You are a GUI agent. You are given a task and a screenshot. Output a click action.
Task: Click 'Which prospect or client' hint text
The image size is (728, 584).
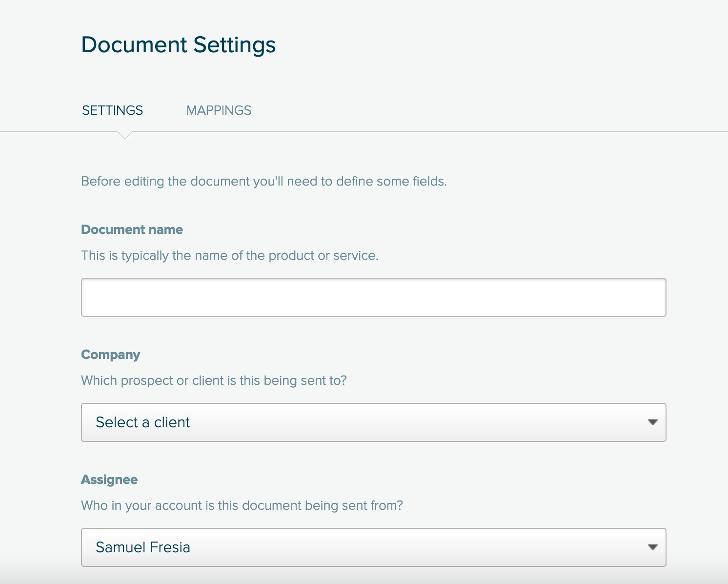214,380
